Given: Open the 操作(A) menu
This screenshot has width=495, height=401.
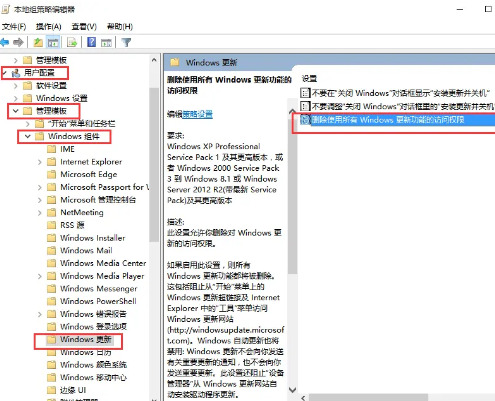Looking at the screenshot, I should click(x=49, y=27).
